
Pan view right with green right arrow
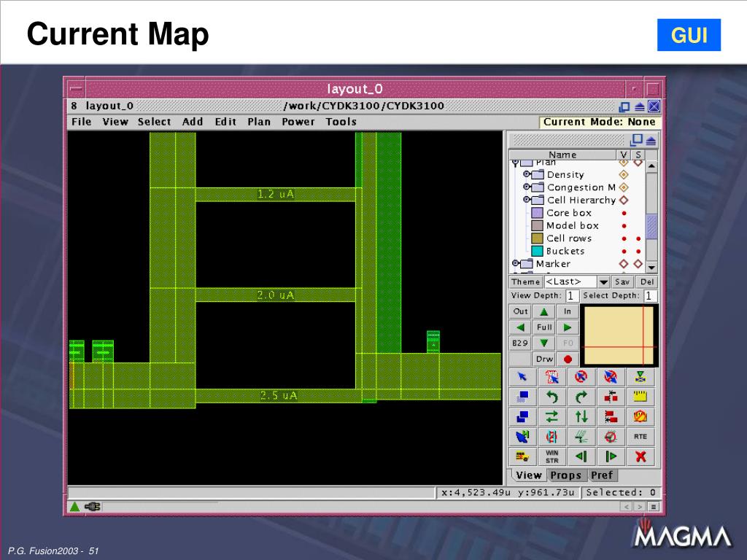(568, 327)
